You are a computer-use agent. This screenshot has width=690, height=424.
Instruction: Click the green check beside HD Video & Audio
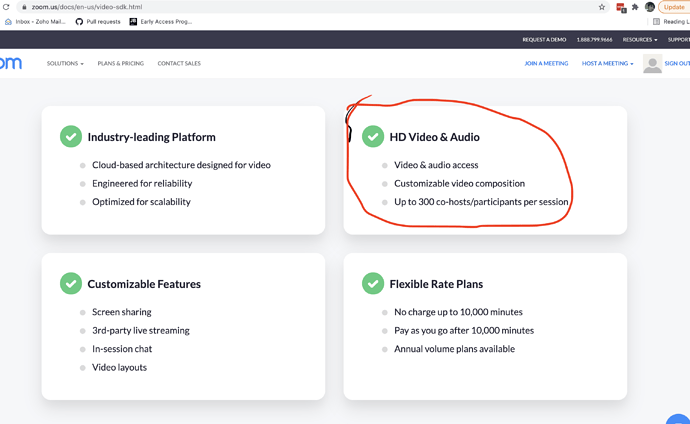click(x=373, y=136)
